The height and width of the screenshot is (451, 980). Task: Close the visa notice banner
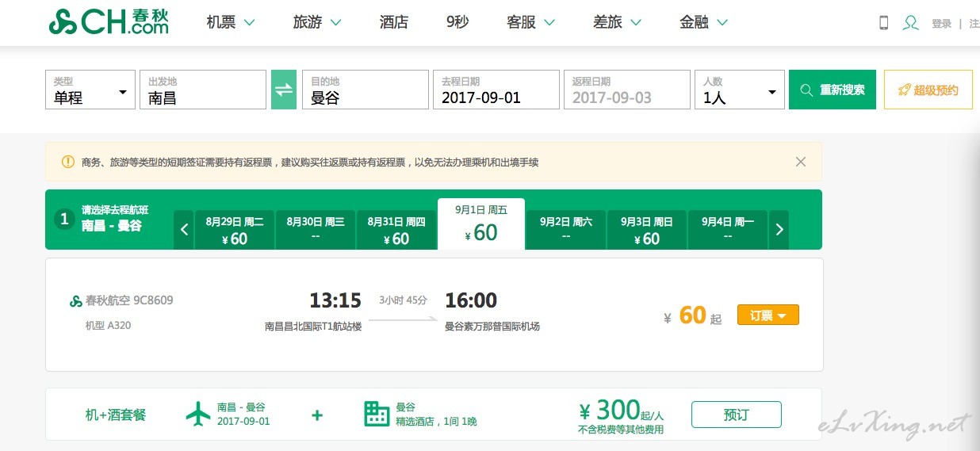pyautogui.click(x=800, y=162)
